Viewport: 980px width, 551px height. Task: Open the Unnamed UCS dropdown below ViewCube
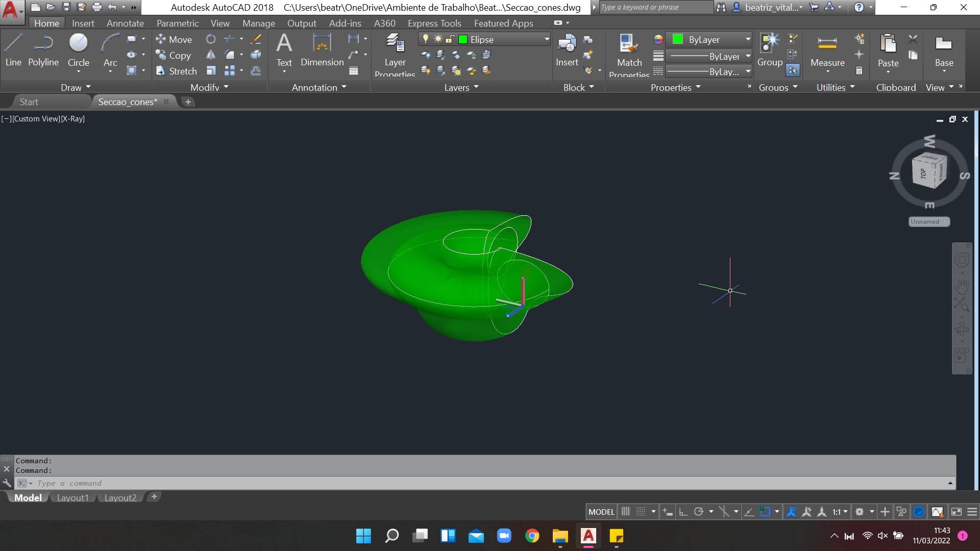(x=929, y=221)
